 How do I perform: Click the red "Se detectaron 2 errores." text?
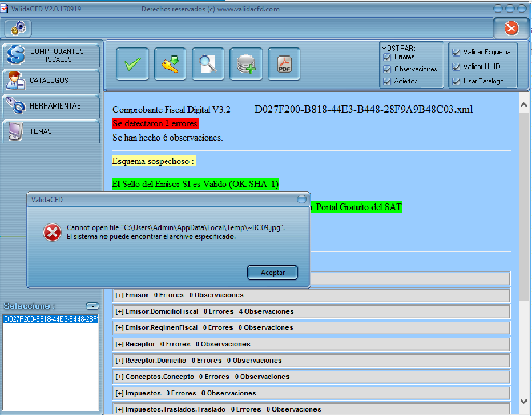pyautogui.click(x=156, y=123)
